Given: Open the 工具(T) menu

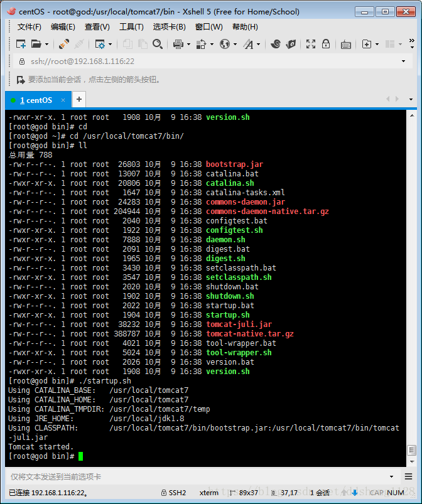Looking at the screenshot, I should coord(131,27).
